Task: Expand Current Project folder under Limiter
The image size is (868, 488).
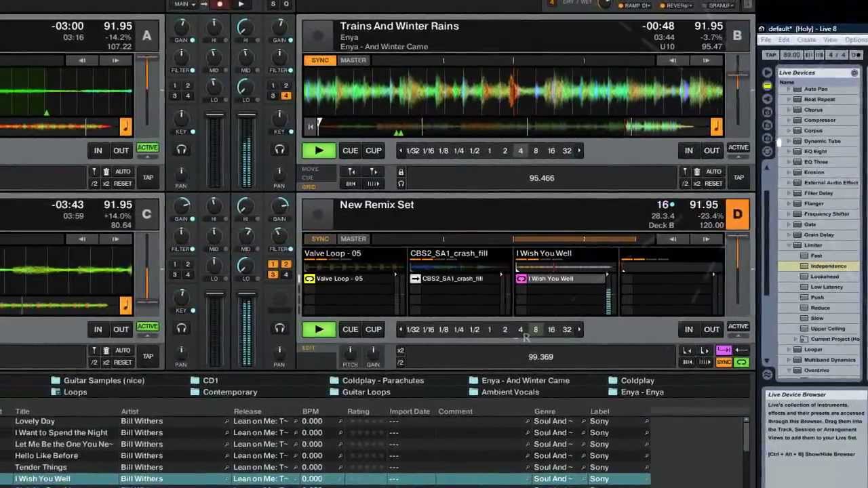Action: pyautogui.click(x=795, y=339)
